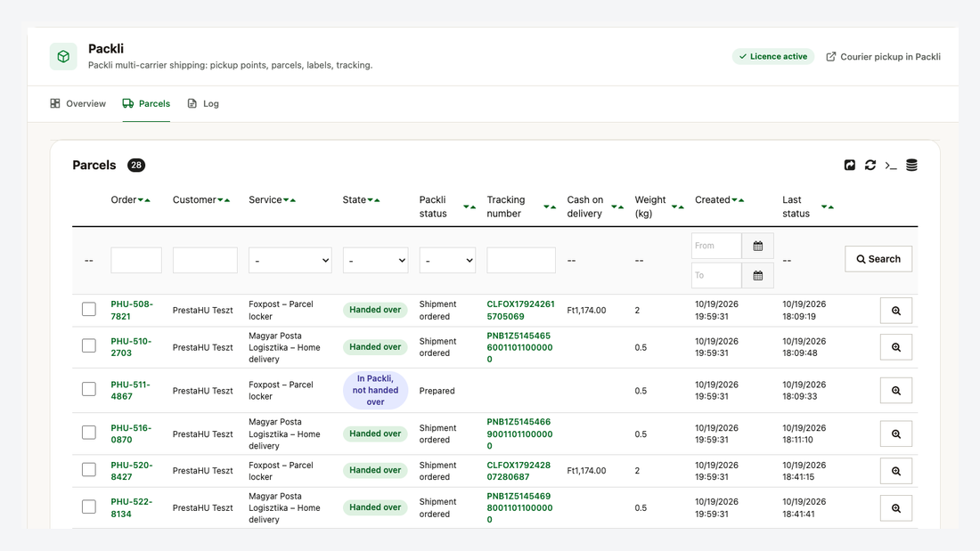Image resolution: width=980 pixels, height=551 pixels.
Task: Click the Tracking number filter field
Action: (x=521, y=261)
